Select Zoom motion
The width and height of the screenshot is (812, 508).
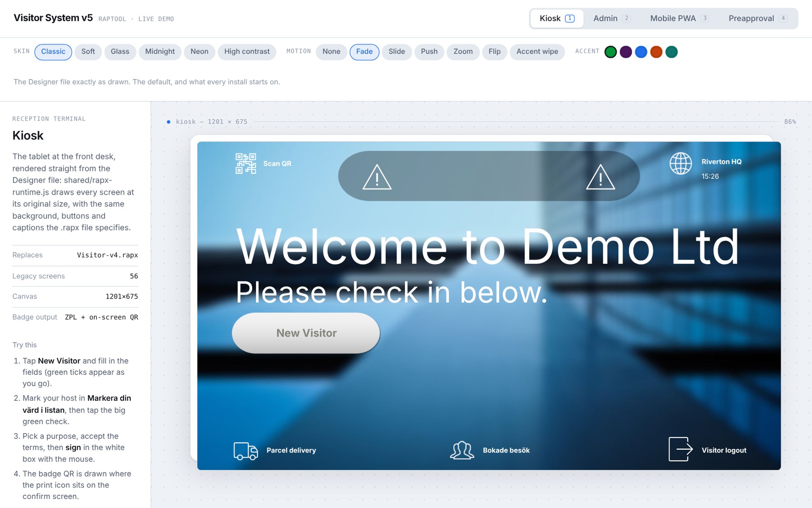pos(463,52)
